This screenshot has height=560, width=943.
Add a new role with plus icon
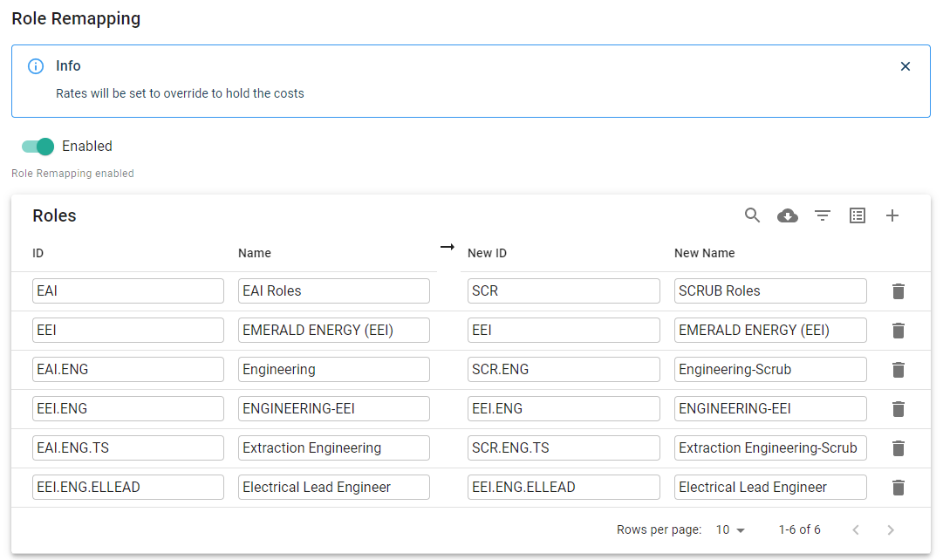click(892, 215)
